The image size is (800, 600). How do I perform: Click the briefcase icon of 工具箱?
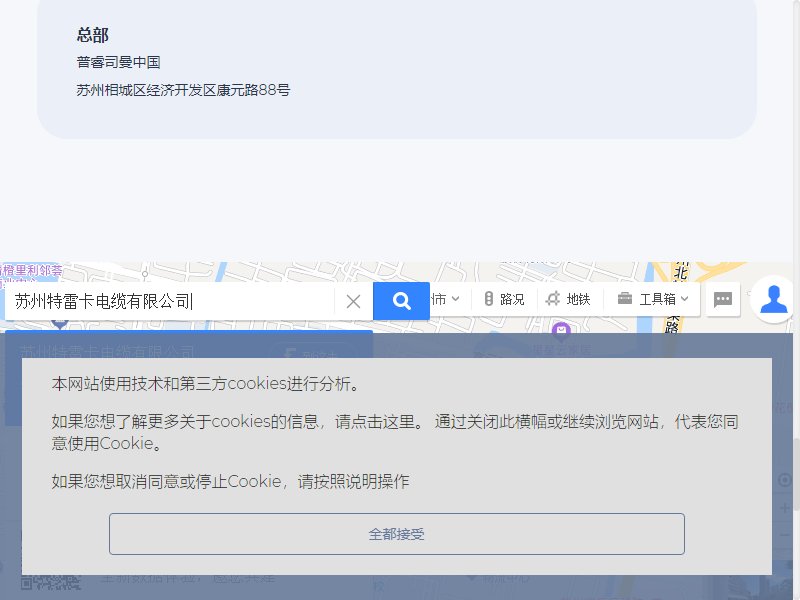pos(624,298)
